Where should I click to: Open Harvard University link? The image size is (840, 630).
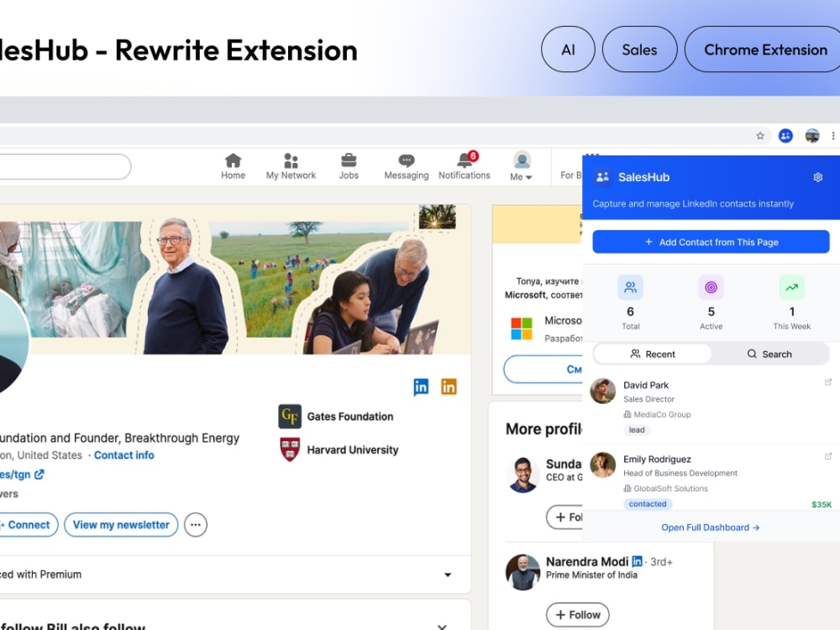353,450
